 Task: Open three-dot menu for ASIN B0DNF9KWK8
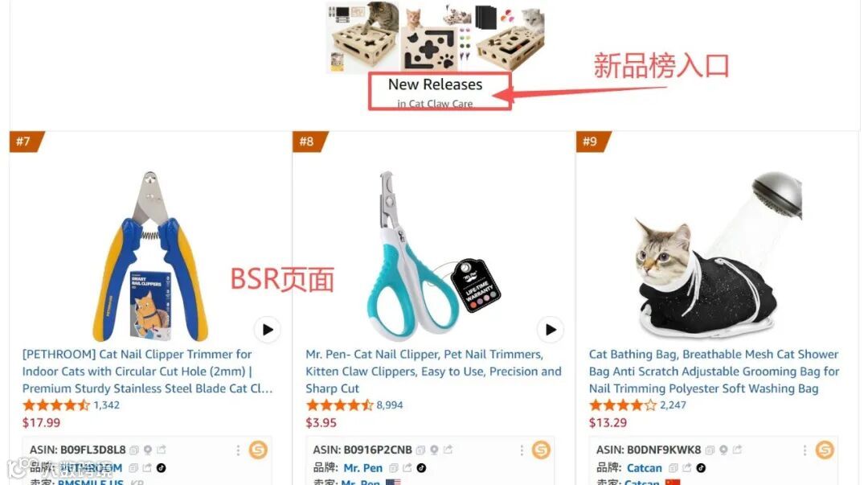point(805,450)
